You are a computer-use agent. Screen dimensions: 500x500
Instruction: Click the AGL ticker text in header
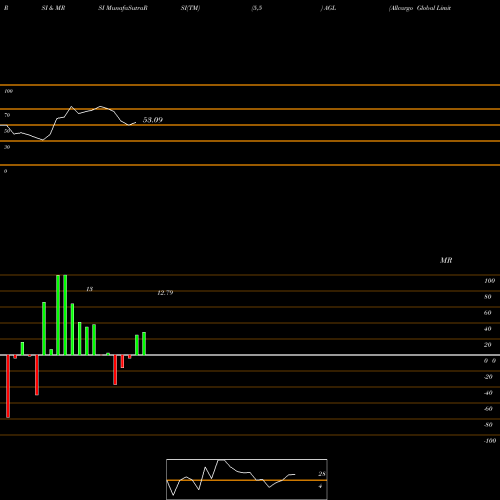click(x=330, y=8)
